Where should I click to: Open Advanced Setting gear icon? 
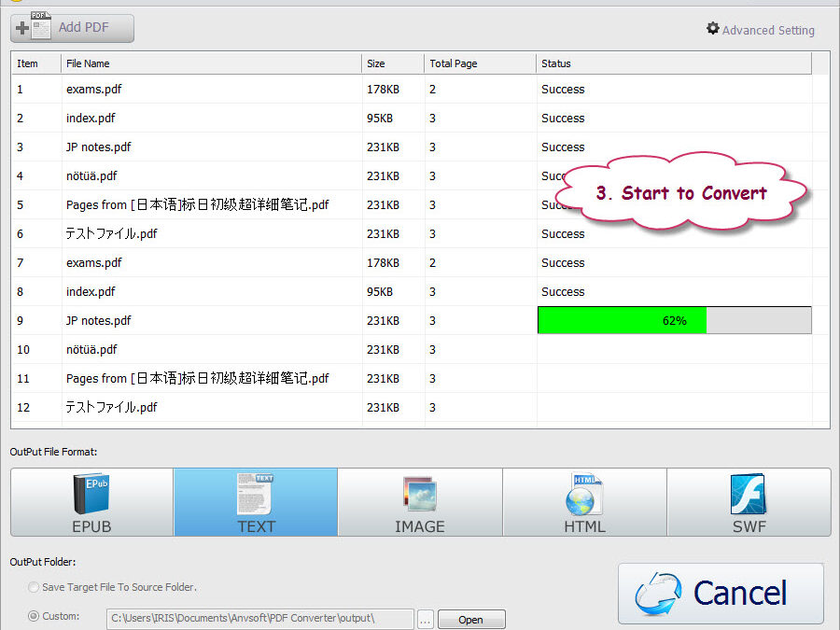(713, 29)
